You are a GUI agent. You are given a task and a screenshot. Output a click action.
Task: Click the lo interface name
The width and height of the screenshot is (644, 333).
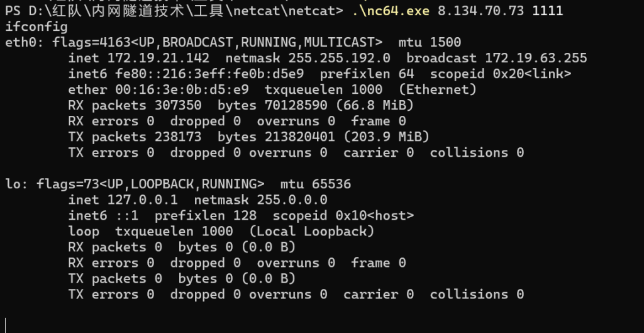(x=13, y=184)
